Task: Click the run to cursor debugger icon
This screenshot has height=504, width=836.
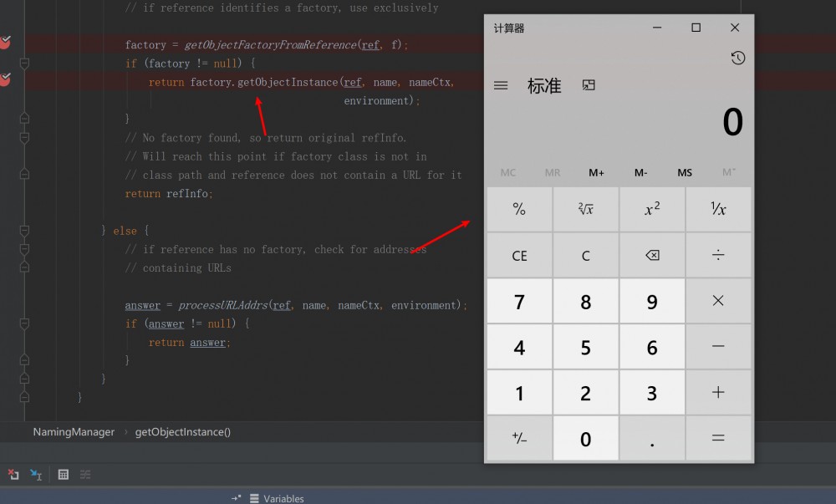Action: (36, 474)
